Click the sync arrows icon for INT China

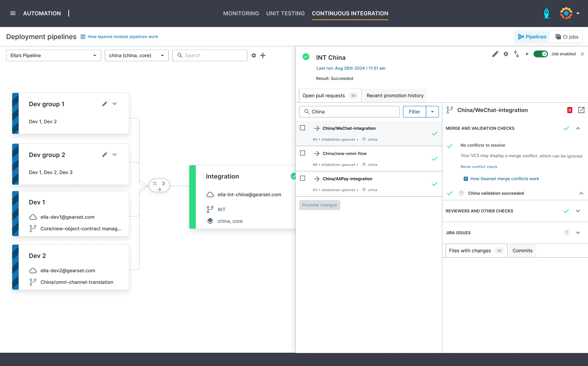click(x=516, y=54)
